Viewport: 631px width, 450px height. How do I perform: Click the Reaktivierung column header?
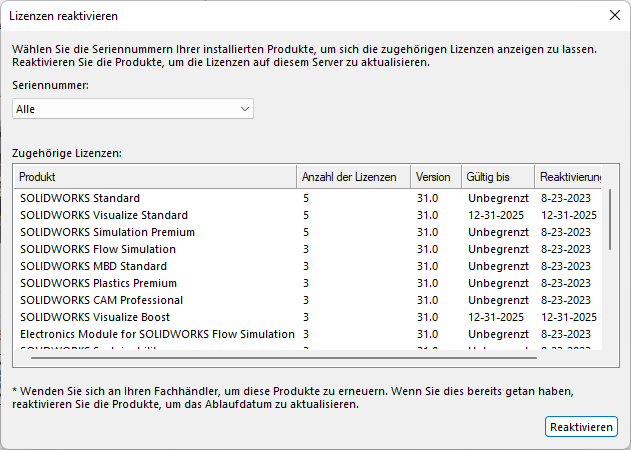click(x=569, y=177)
